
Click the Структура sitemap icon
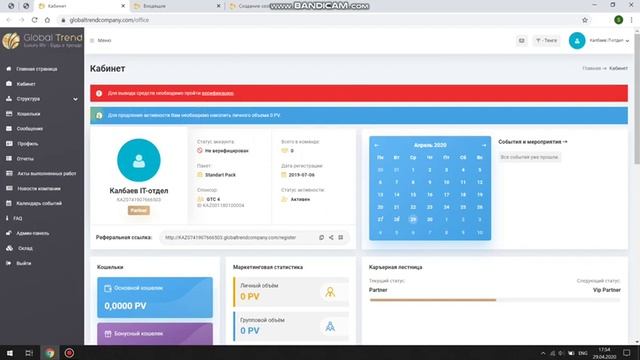pyautogui.click(x=9, y=99)
